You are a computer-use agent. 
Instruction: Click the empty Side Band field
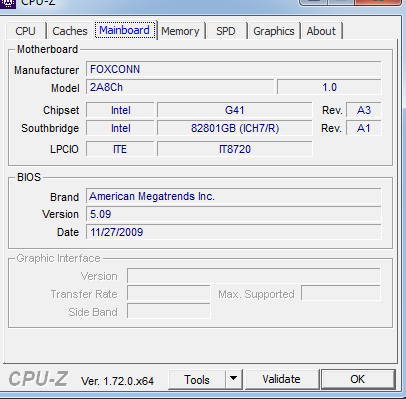click(169, 311)
